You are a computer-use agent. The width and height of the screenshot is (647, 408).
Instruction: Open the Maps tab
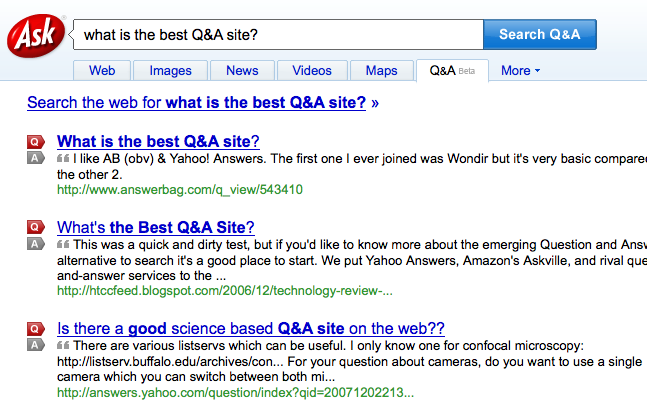pos(381,70)
